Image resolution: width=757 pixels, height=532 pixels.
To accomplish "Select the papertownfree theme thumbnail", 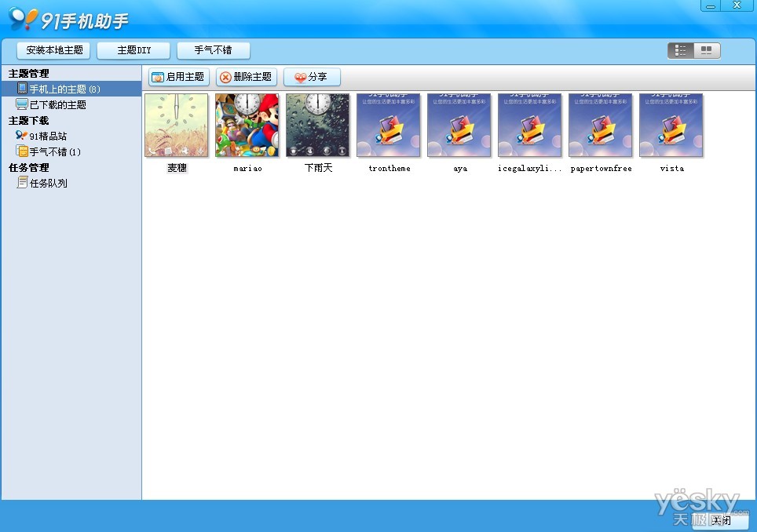I will pyautogui.click(x=601, y=126).
